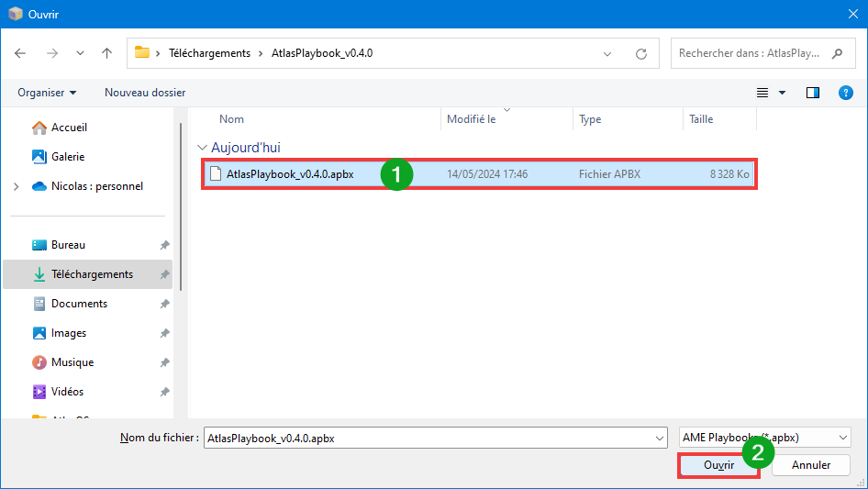
Task: Sort by the Taille column header
Action: (701, 119)
